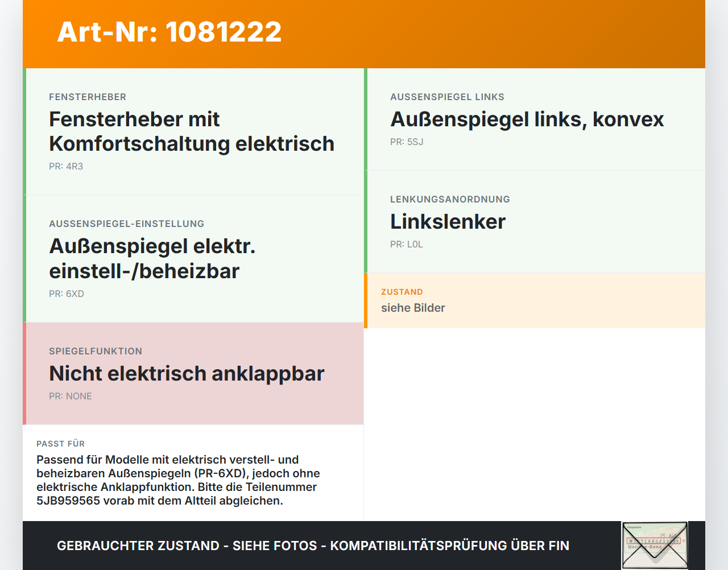Click Fensterheber mit Komfortschaltung elektrisch title

(x=192, y=131)
